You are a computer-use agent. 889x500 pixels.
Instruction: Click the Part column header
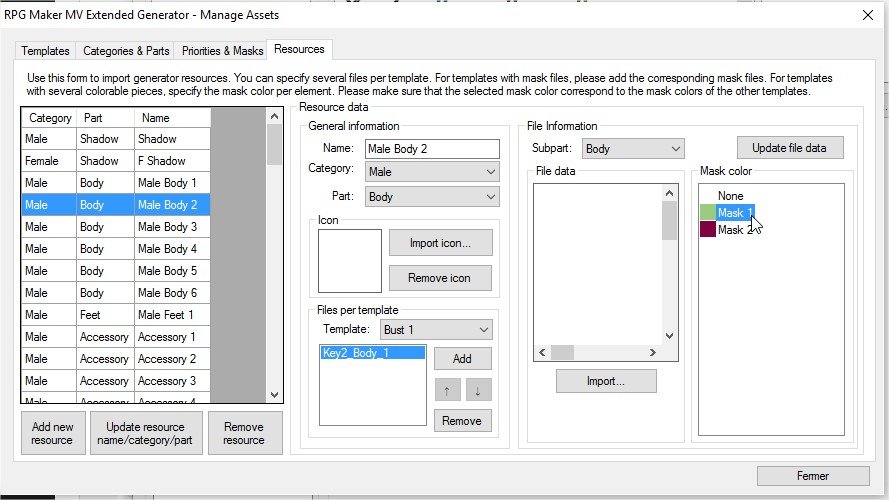pyautogui.click(x=105, y=118)
